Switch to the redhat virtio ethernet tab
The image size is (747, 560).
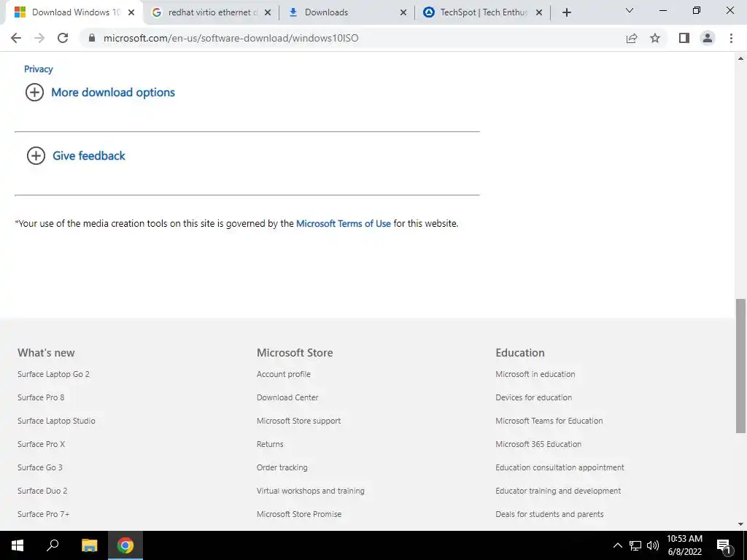(x=212, y=12)
